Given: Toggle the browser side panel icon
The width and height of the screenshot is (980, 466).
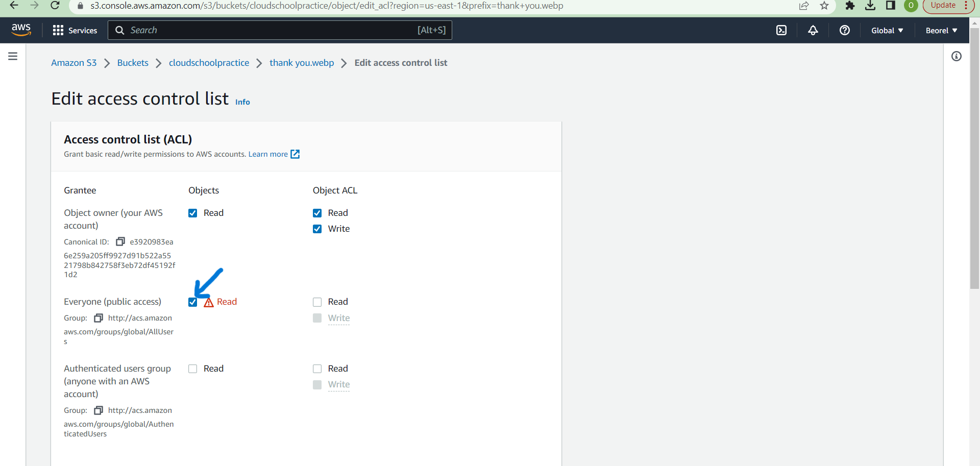Looking at the screenshot, I should coord(891,6).
